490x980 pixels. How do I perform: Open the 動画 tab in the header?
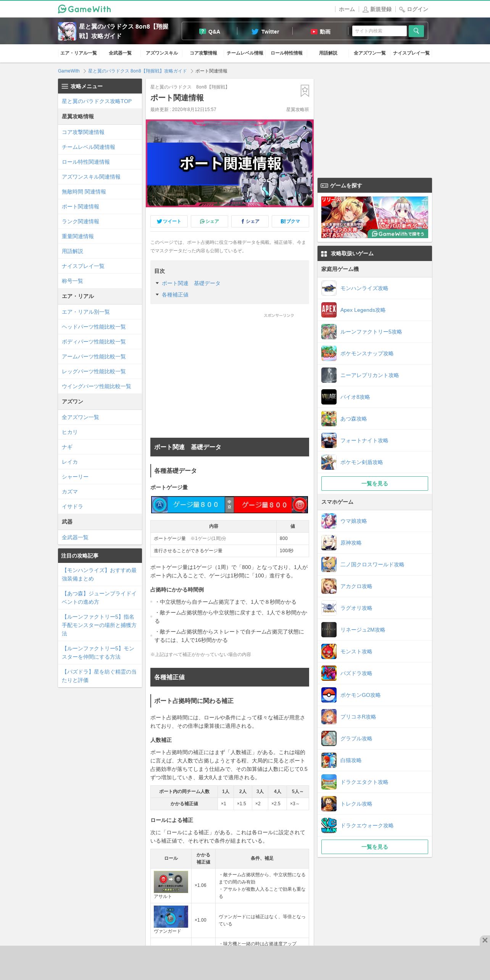click(x=321, y=31)
